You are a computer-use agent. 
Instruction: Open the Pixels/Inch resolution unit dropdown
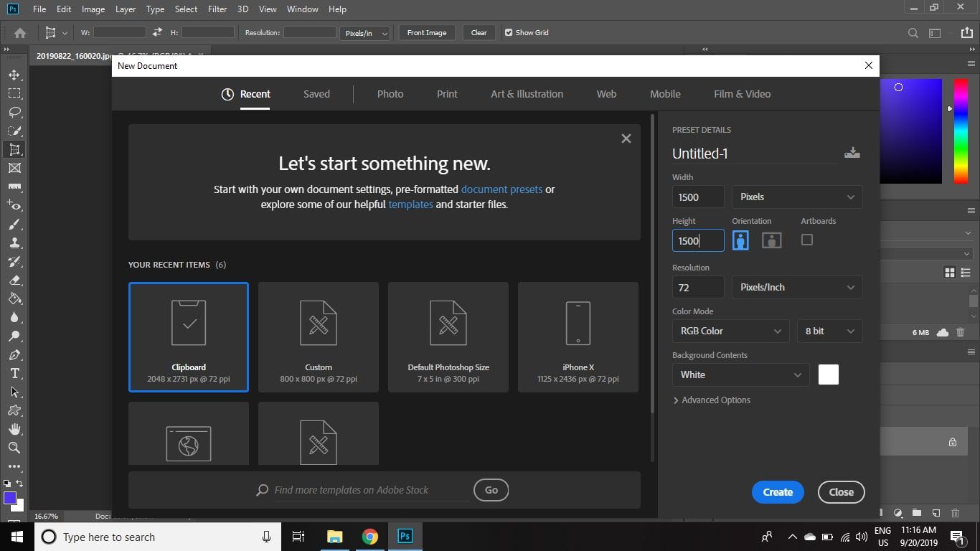(797, 287)
